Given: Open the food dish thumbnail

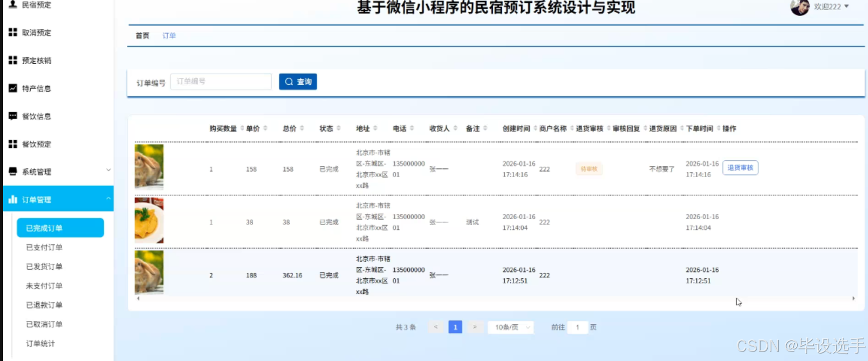Looking at the screenshot, I should (149, 221).
